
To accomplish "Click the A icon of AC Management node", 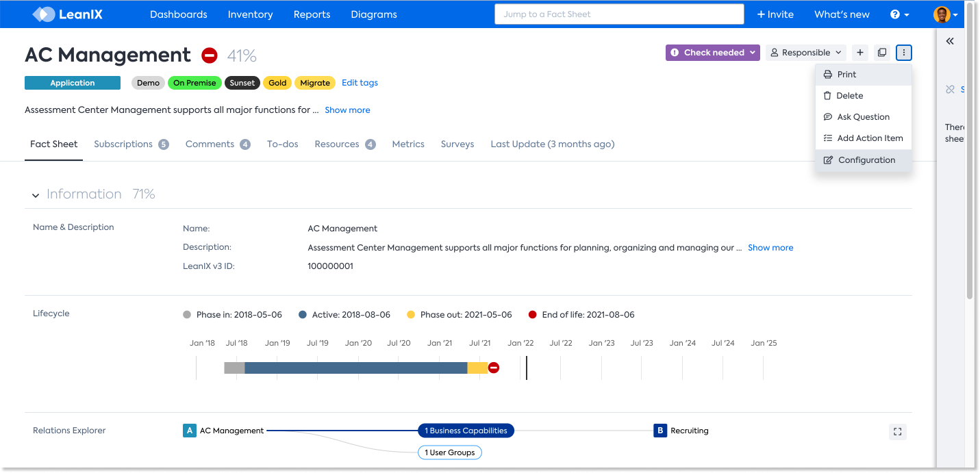I will 190,431.
